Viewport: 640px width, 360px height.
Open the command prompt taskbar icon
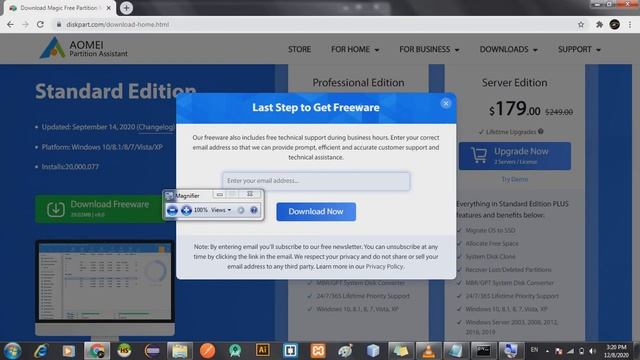[x=483, y=351]
